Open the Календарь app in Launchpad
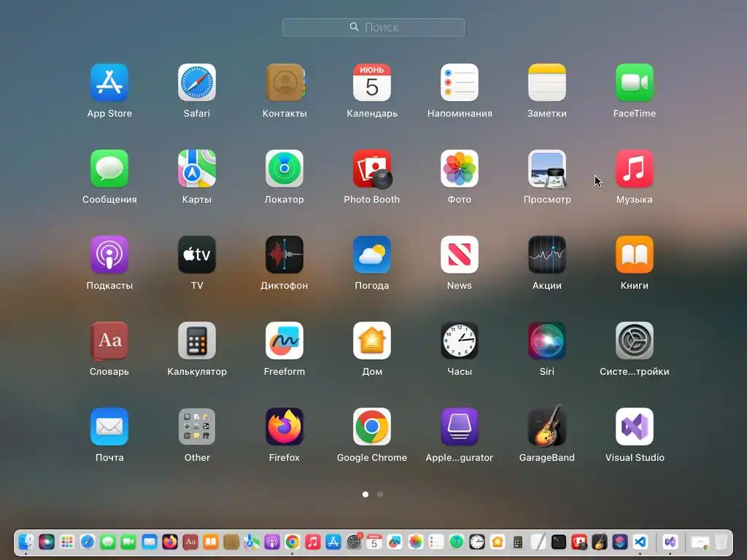 coord(371,83)
